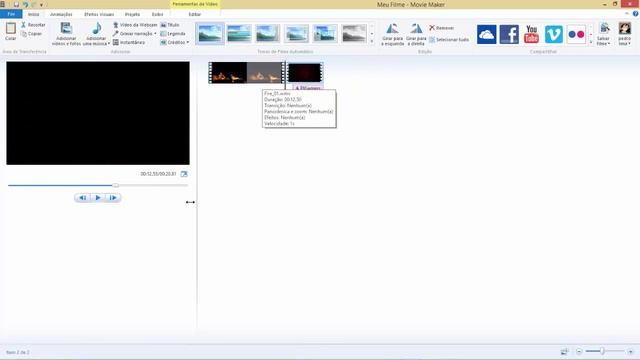This screenshot has height=360, width=640.
Task: Start Vídeo da Webcam capture
Action: point(135,25)
